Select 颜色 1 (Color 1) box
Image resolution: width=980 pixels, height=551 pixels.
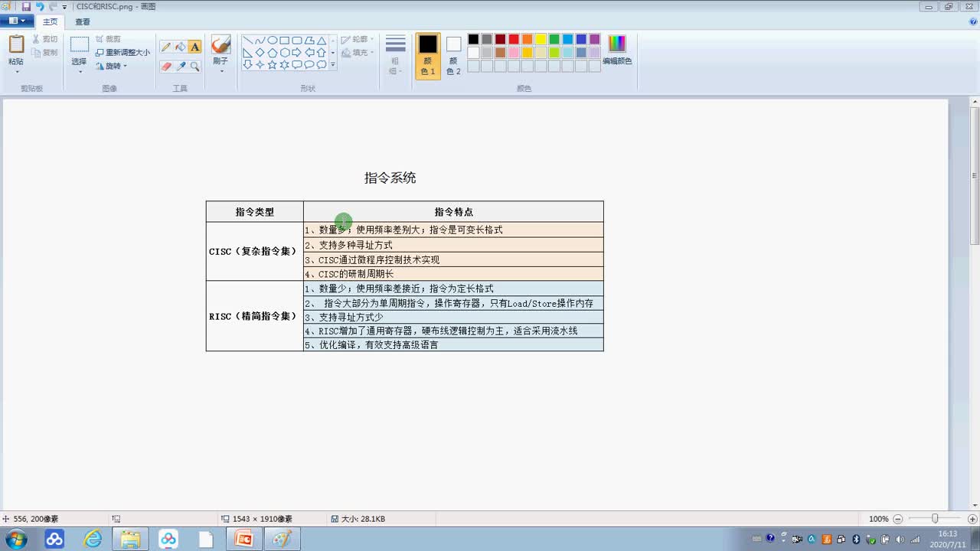coord(428,56)
